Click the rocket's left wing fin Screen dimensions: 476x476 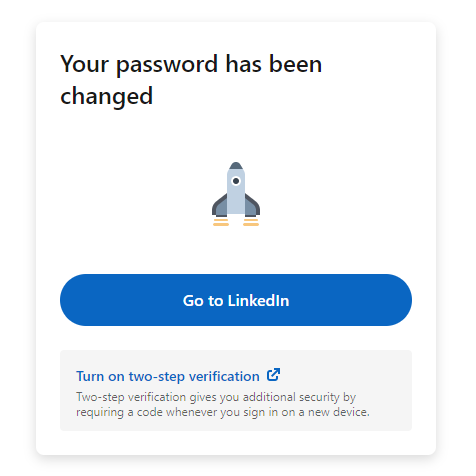[219, 206]
